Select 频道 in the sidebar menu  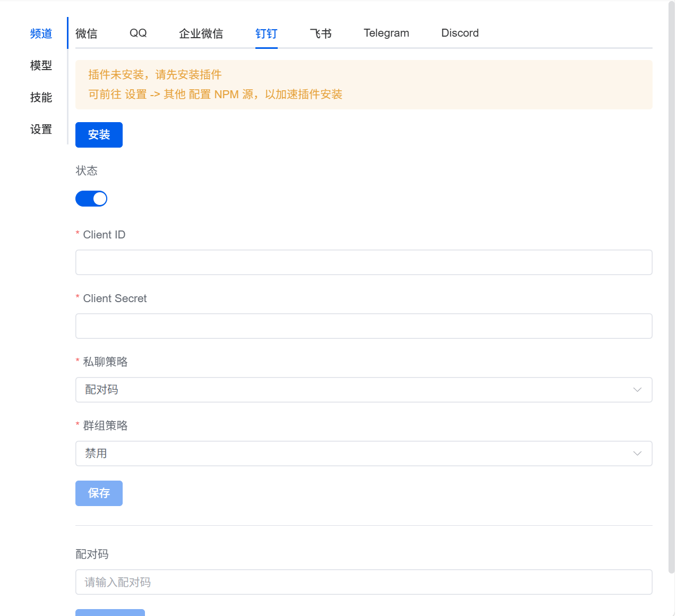41,33
